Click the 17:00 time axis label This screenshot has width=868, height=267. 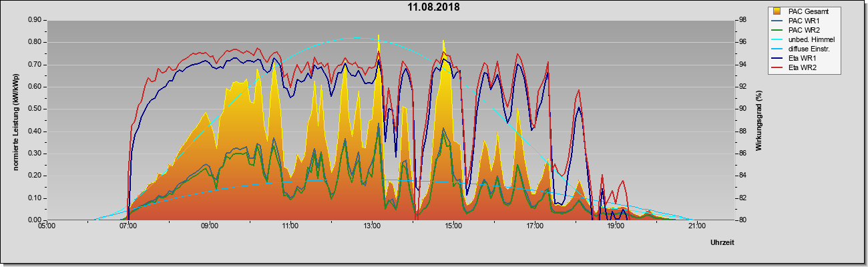coord(534,226)
